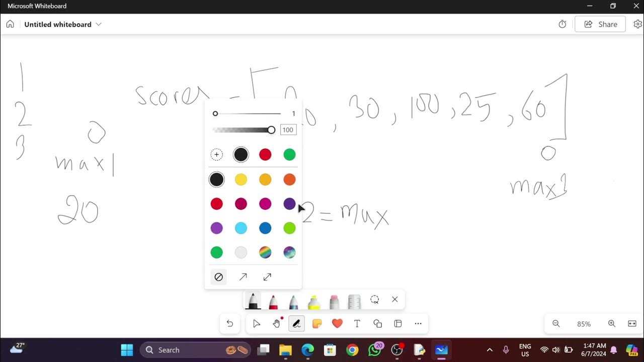Choose the yellow color swatch
The image size is (644, 362).
(x=241, y=179)
